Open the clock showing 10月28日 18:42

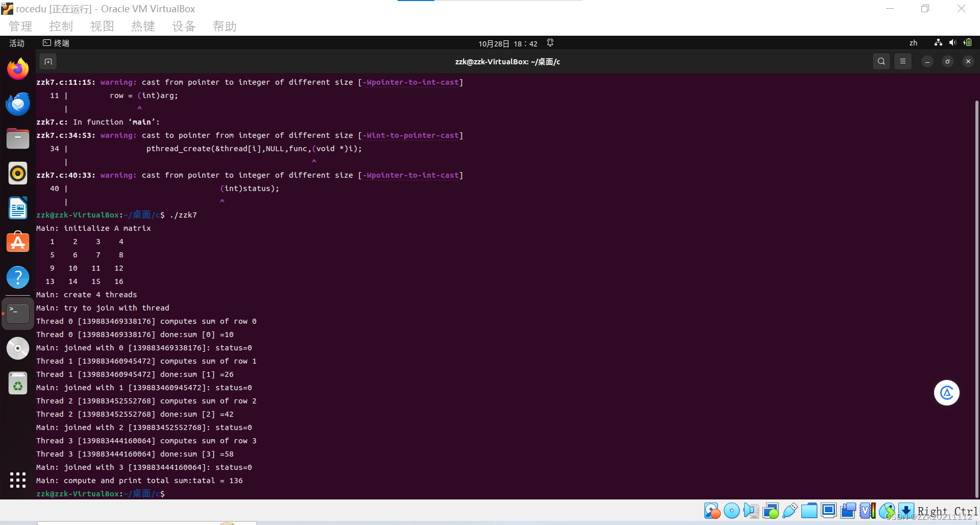click(508, 43)
